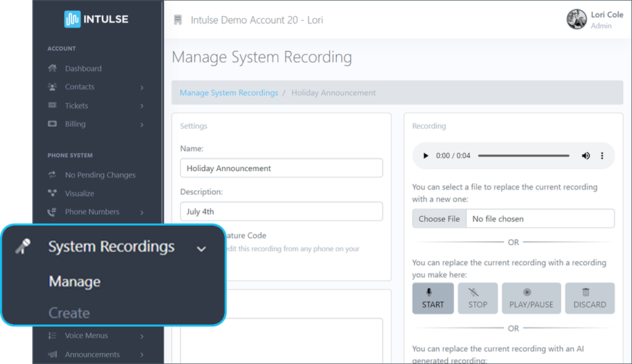
Task: Click the Visualize icon in sidebar
Action: [x=53, y=193]
